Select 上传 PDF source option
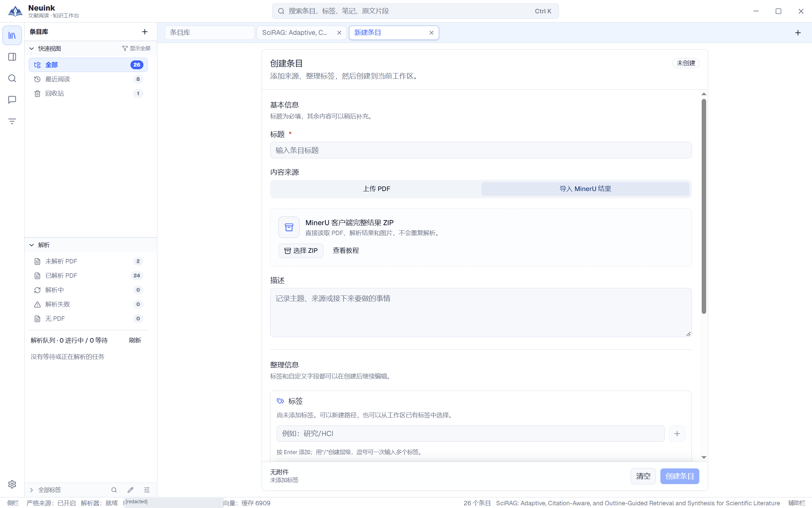 [x=376, y=189]
